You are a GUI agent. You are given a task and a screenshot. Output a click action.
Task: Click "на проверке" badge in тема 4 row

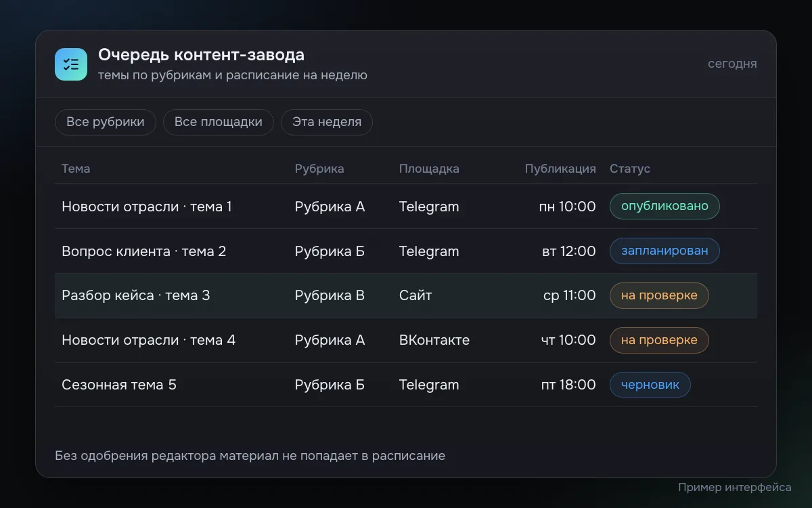point(659,340)
